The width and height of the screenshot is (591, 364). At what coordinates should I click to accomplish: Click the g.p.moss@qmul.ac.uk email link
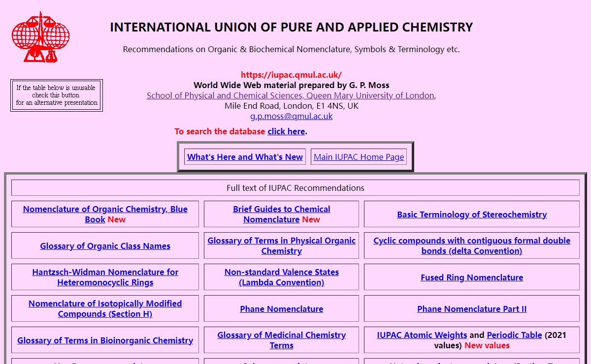(291, 116)
